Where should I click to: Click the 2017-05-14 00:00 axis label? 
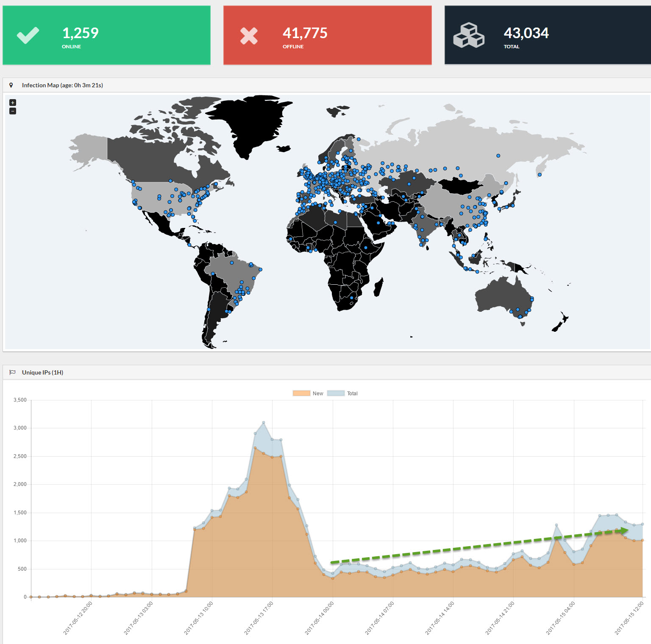(319, 618)
